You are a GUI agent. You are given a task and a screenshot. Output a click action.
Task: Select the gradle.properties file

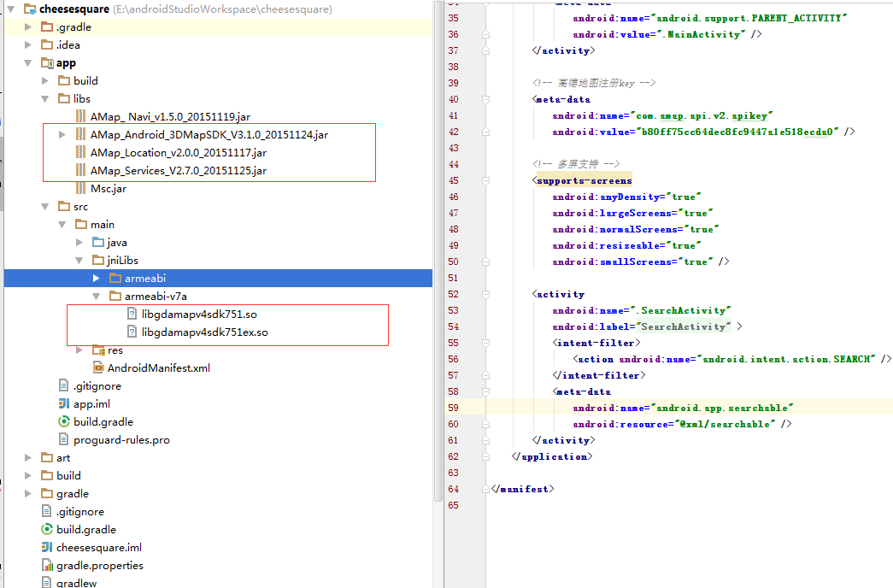click(x=100, y=565)
